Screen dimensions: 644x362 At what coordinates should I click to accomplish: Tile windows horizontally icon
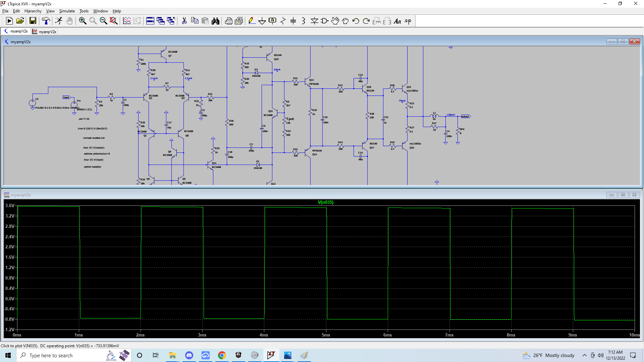pos(150,21)
